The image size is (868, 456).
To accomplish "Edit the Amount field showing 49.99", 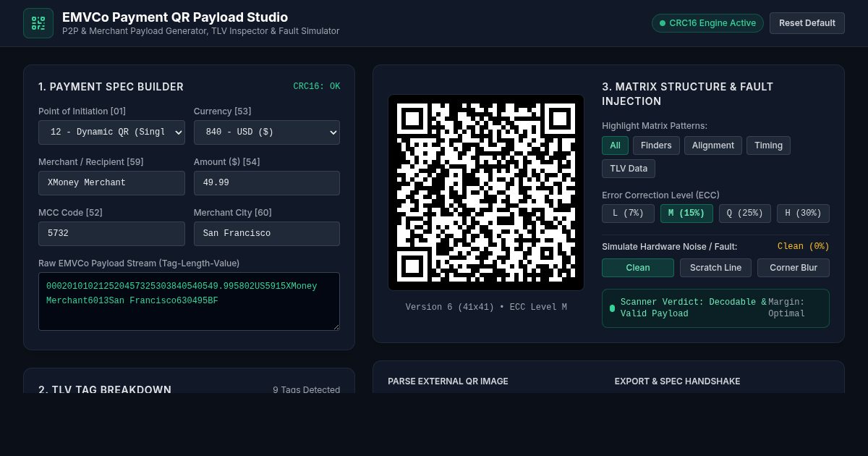I will (267, 183).
